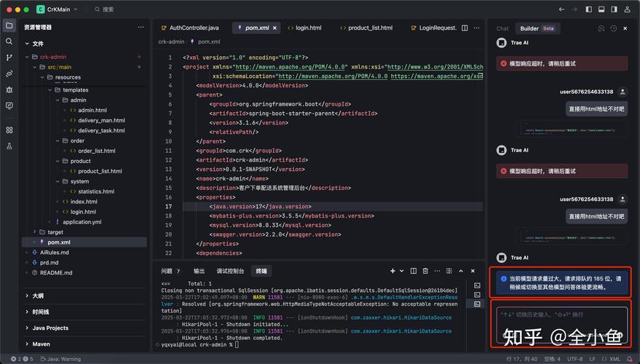640x364 pixels.
Task: Open the Testing flask icon
Action: [x=9, y=146]
